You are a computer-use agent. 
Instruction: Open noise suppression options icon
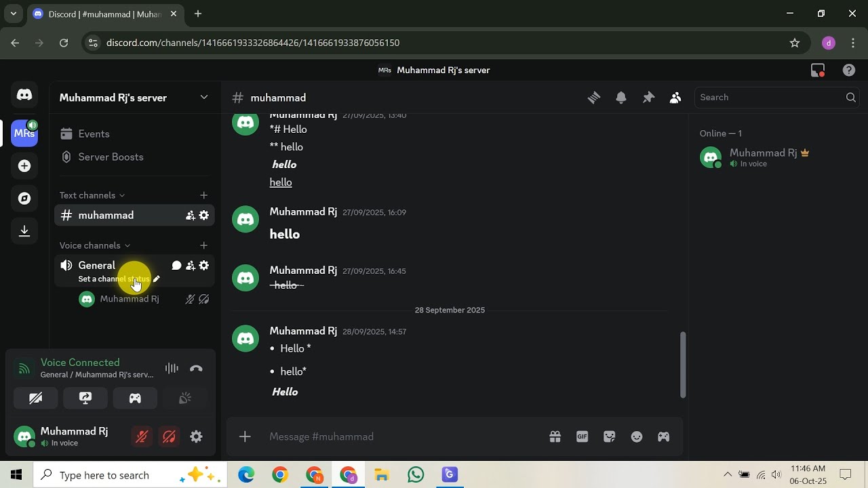pos(172,369)
